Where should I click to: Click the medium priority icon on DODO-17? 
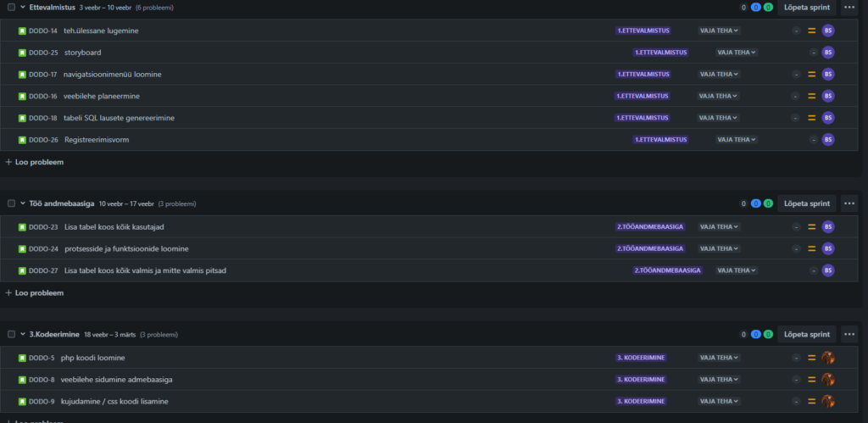(x=811, y=75)
